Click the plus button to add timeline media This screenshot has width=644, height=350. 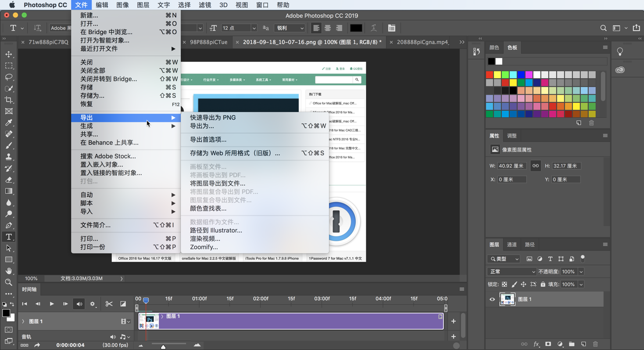(x=453, y=321)
